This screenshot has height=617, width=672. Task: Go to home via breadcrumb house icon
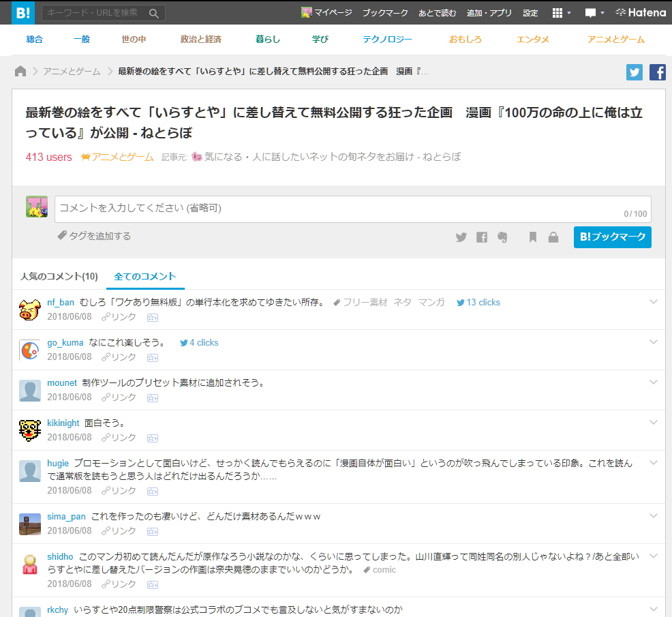click(x=20, y=71)
